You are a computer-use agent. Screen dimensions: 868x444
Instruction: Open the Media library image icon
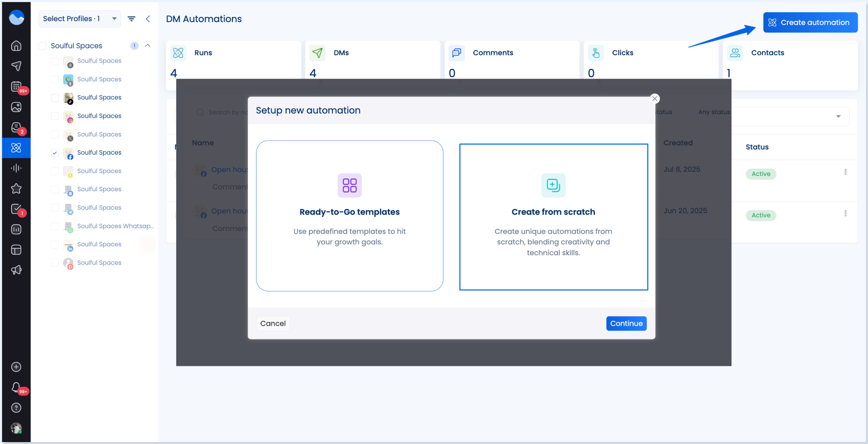tap(16, 107)
